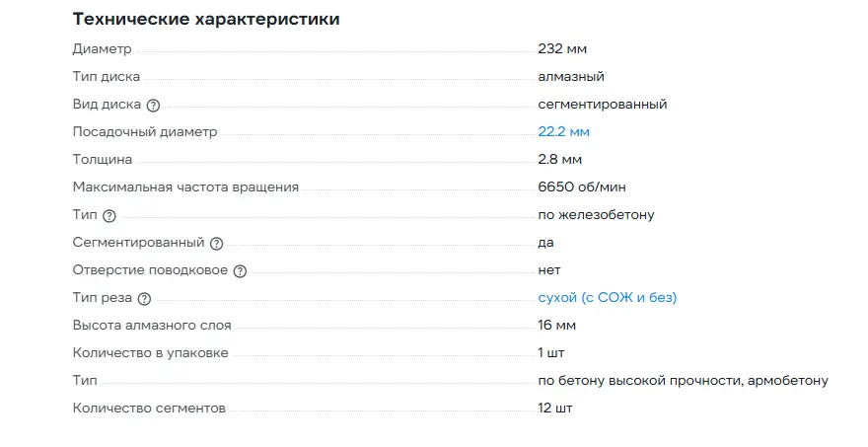
Task: Click по бетону высокой прочности, армобетону text
Action: coord(683,380)
